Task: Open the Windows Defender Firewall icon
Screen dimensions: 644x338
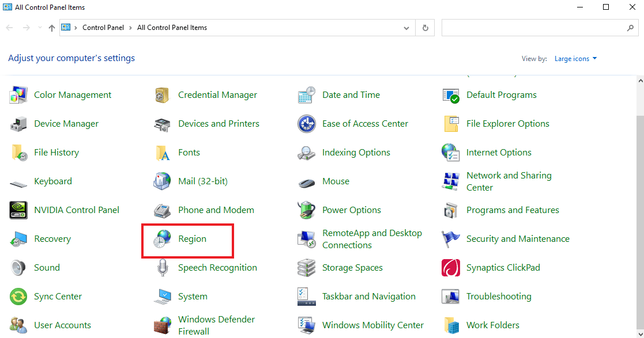Action: pyautogui.click(x=162, y=325)
